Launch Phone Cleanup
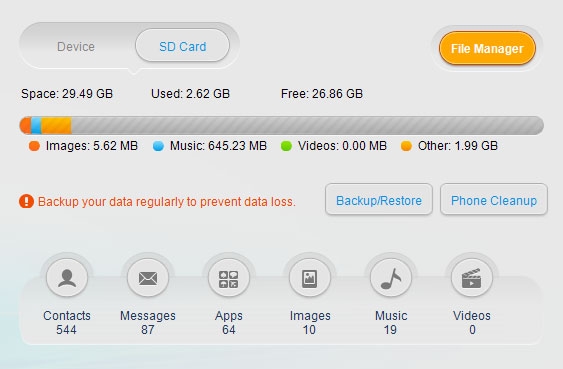The height and width of the screenshot is (369, 563). [494, 200]
